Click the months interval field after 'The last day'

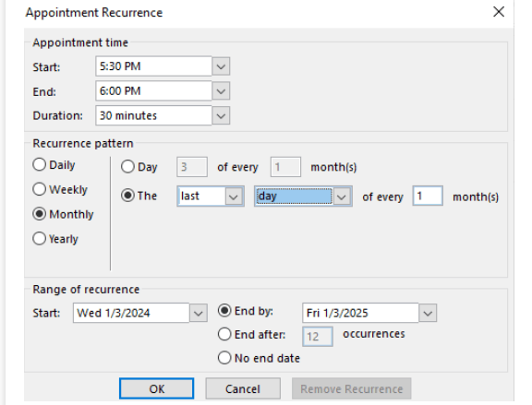(428, 196)
